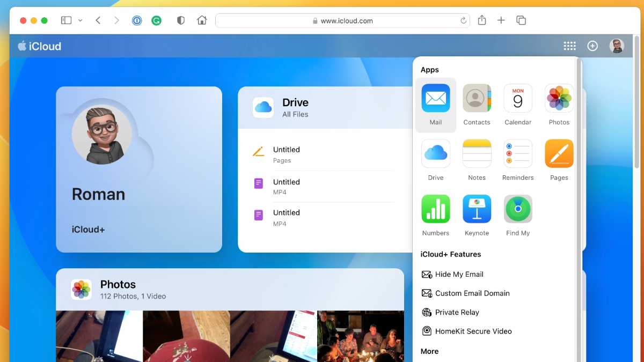This screenshot has height=362, width=644.
Task: Open the Reminders app icon
Action: pyautogui.click(x=518, y=153)
